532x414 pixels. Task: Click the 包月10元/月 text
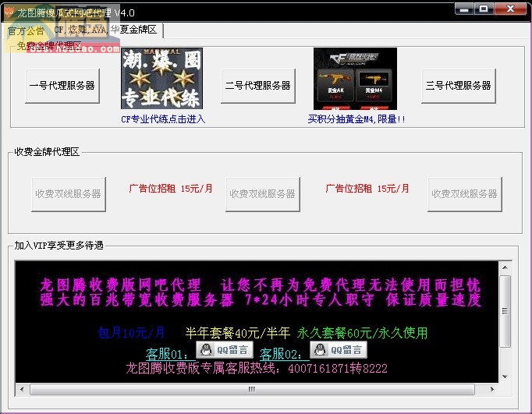(x=131, y=333)
